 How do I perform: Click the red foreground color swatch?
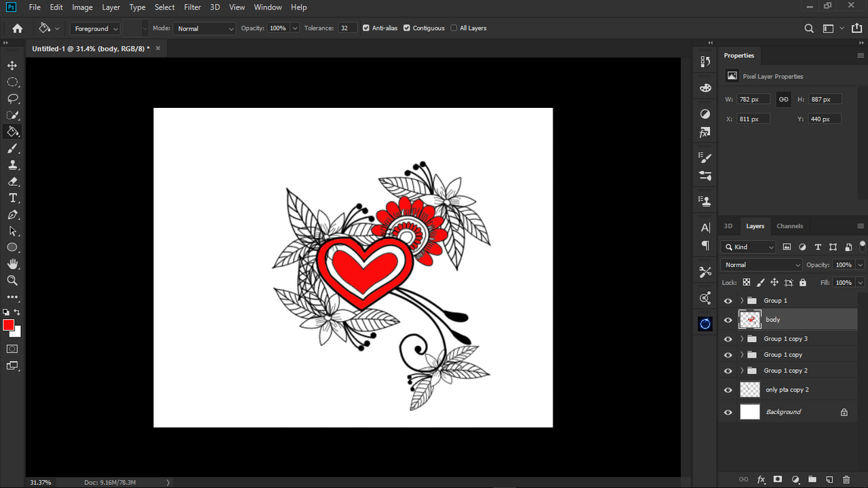(9, 326)
